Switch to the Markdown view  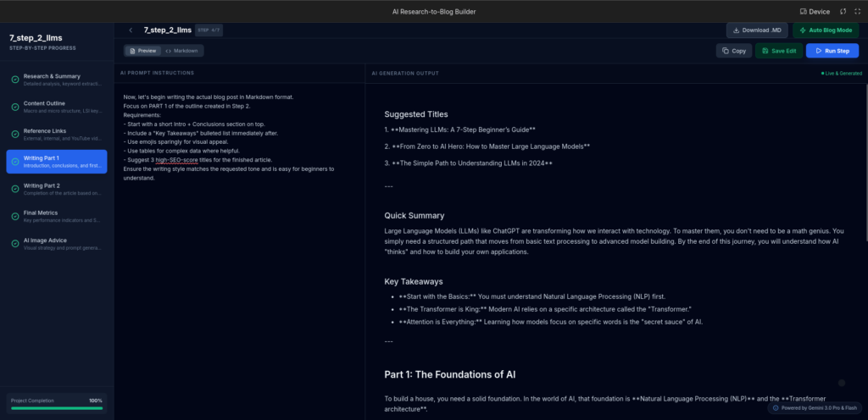182,51
